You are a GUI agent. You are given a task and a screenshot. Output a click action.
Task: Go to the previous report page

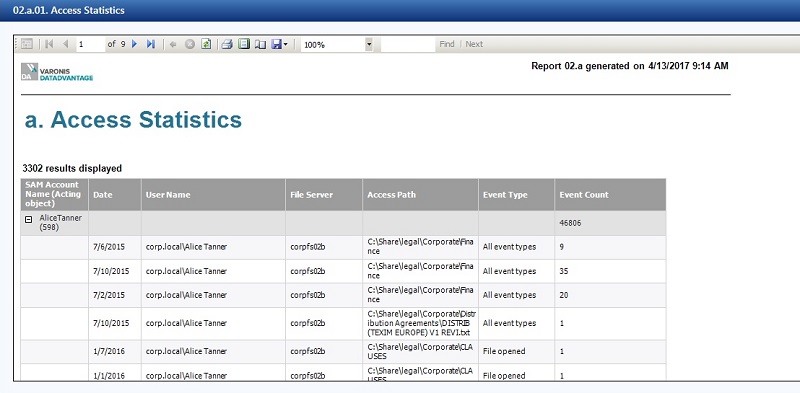(x=65, y=44)
